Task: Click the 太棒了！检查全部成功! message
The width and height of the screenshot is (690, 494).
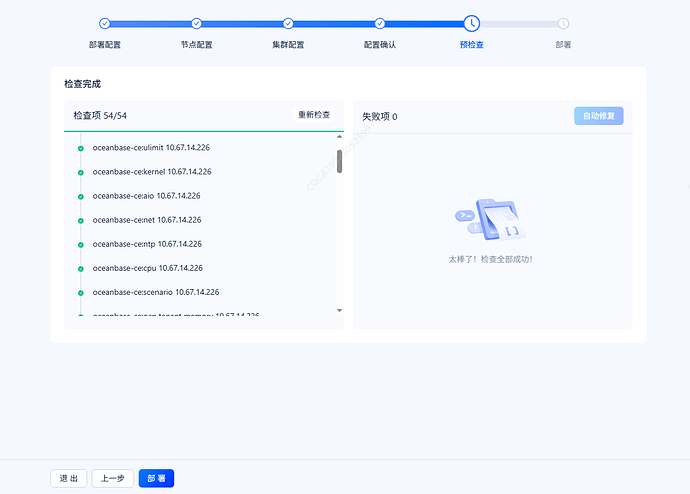Action: tap(490, 260)
